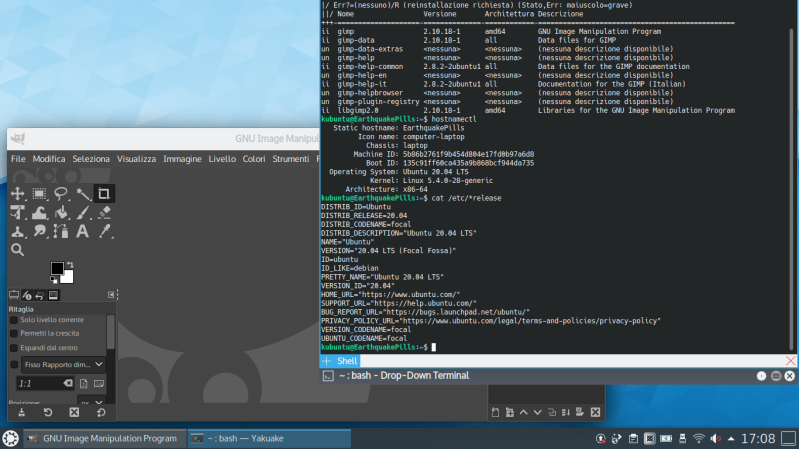The height and width of the screenshot is (449, 799).
Task: Open the black foreground color swatch
Action: coord(57,268)
